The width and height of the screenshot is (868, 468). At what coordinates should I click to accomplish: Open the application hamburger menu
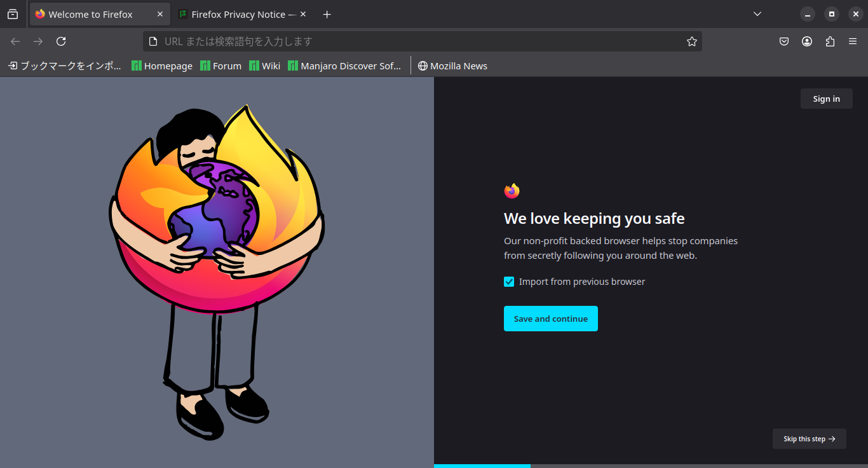click(x=853, y=41)
